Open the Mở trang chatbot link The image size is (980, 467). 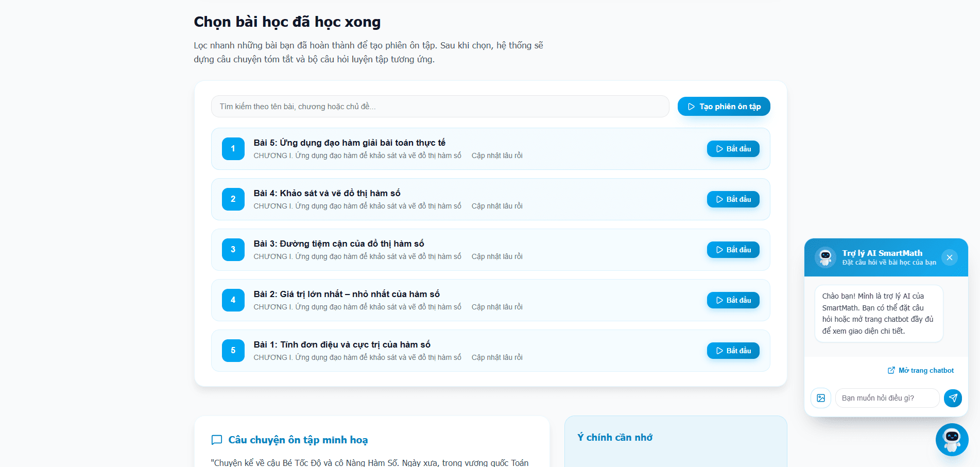[925, 370]
